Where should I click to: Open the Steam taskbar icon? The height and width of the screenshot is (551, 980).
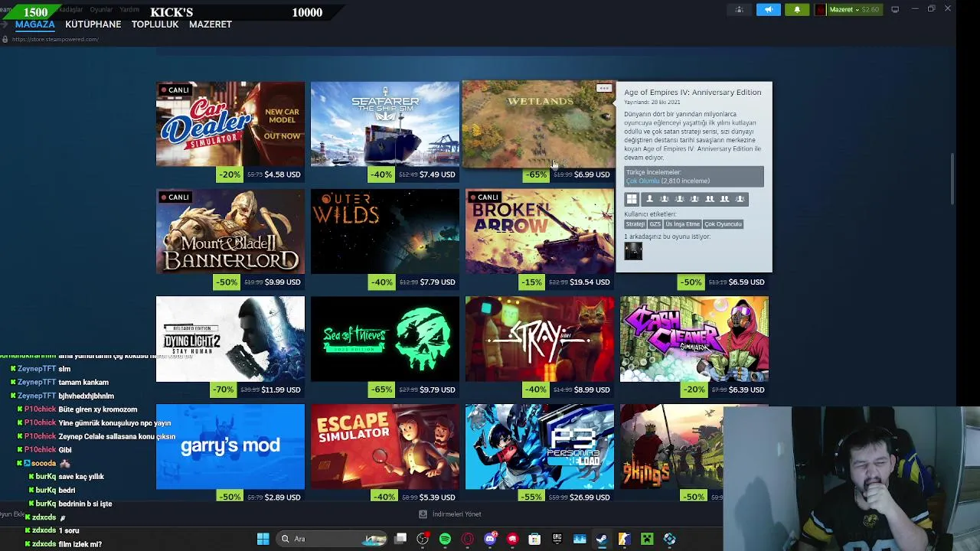(x=602, y=539)
